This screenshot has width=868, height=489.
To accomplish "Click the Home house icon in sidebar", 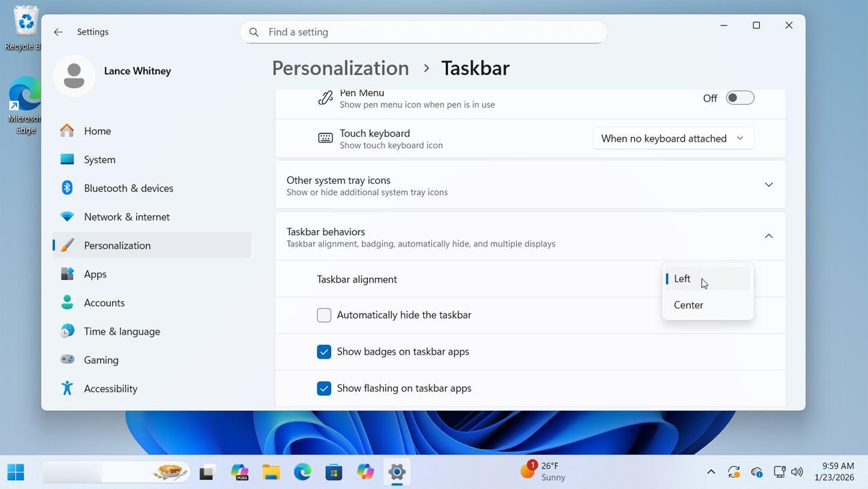I will (67, 131).
